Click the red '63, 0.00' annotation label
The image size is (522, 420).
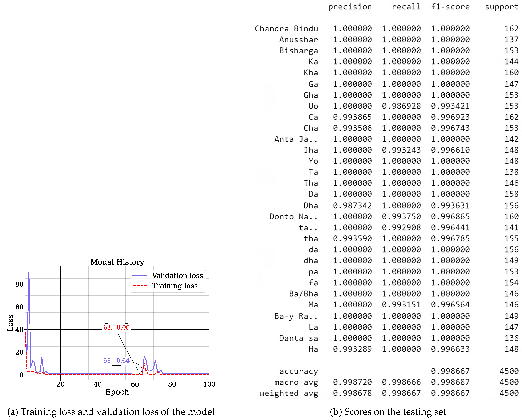(116, 327)
